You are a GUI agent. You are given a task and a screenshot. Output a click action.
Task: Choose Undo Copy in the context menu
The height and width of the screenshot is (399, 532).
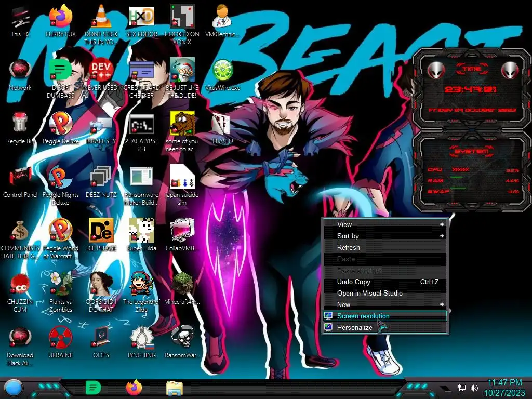(385, 282)
